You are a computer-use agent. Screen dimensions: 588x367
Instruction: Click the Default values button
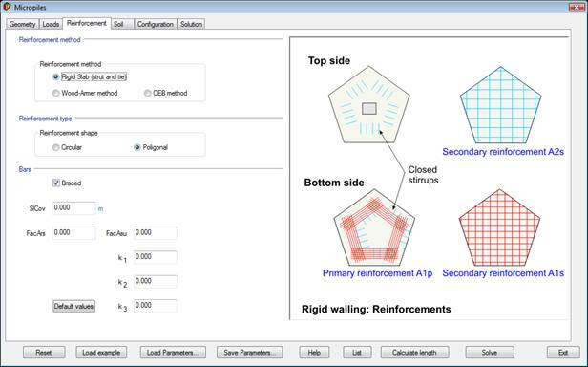click(73, 306)
